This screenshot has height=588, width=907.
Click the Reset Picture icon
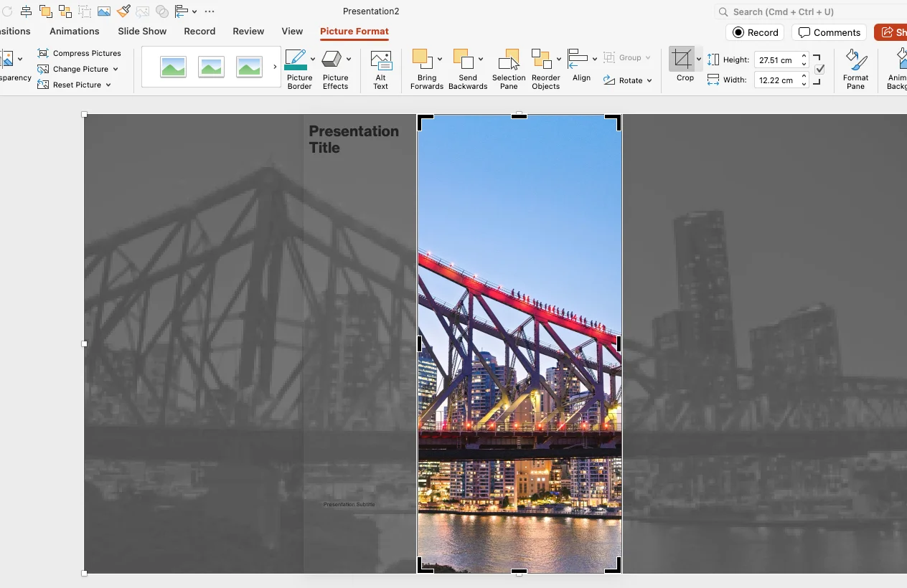click(x=43, y=85)
